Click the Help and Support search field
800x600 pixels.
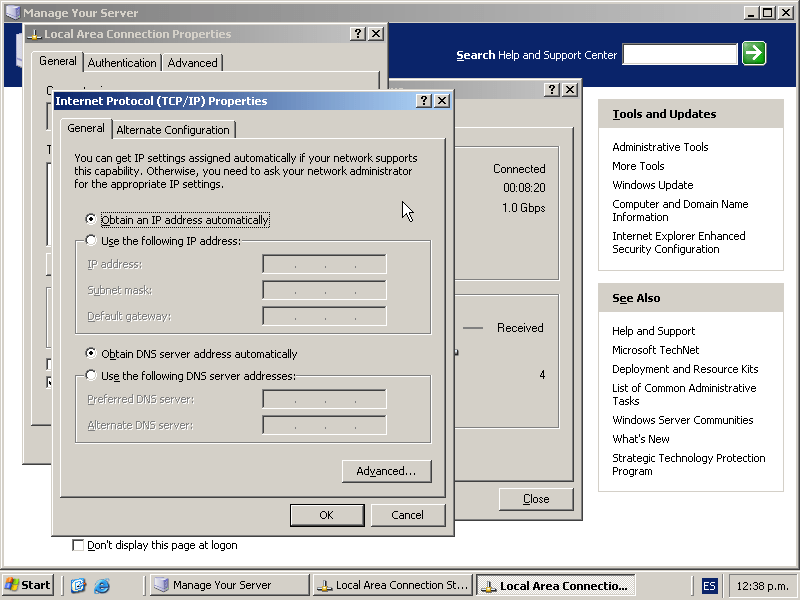tap(679, 54)
